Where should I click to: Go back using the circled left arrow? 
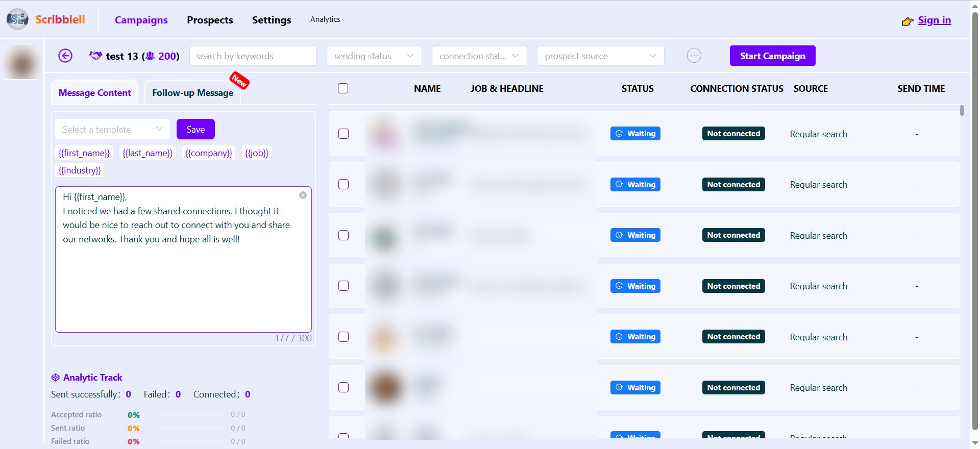pos(65,56)
